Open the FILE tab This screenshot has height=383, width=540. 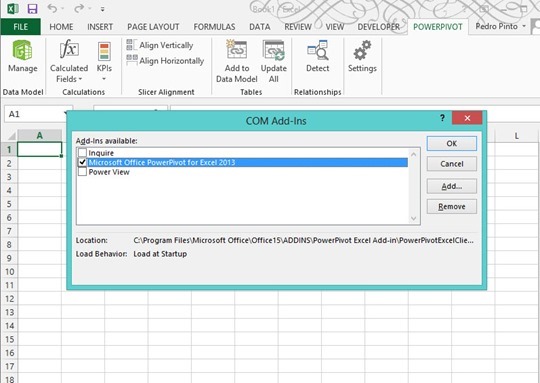(21, 27)
